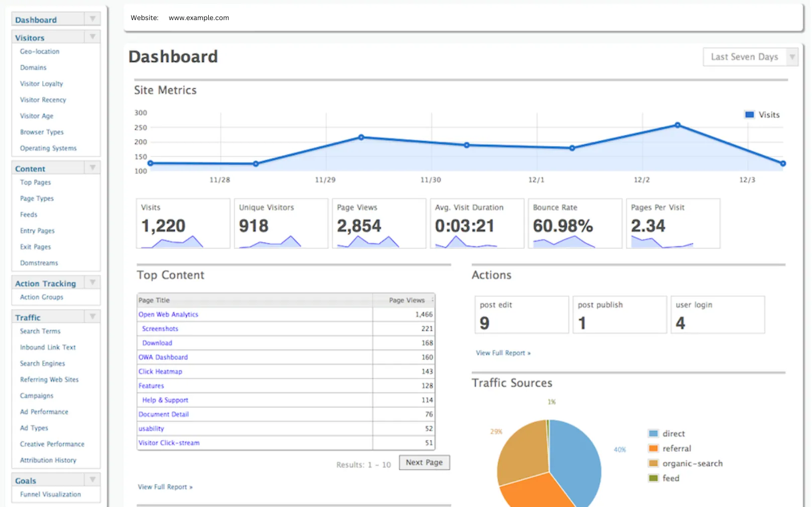
Task: Click the Next Page button
Action: click(x=425, y=462)
